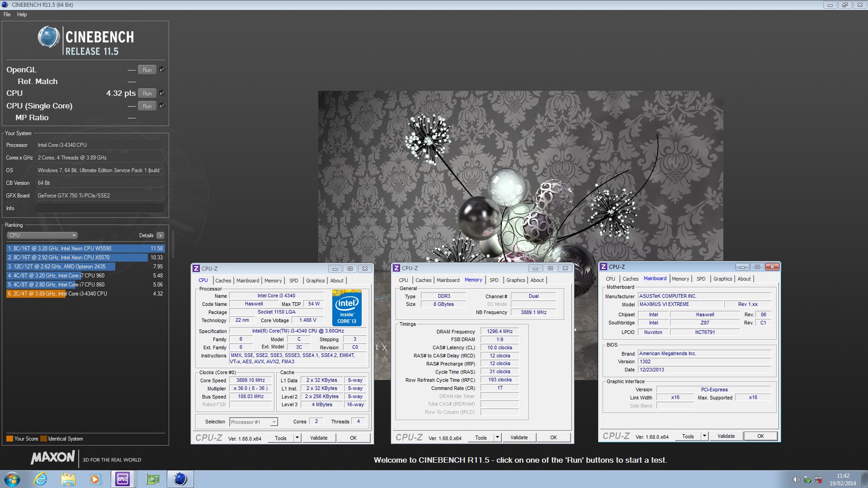This screenshot has width=868, height=488.
Task: Click the network tray icon
Action: click(x=818, y=479)
